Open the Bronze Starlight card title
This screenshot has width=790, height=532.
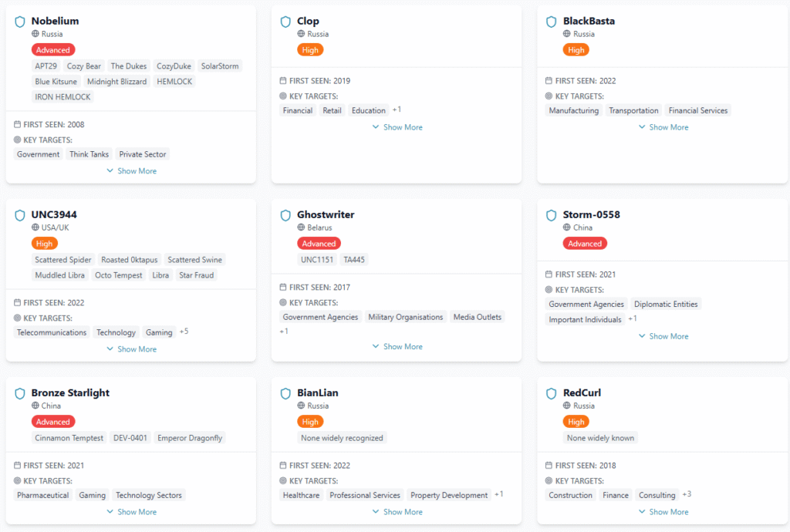70,393
